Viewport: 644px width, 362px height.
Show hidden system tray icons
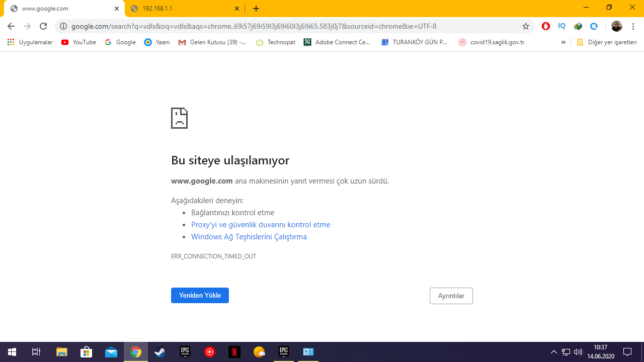(554, 352)
